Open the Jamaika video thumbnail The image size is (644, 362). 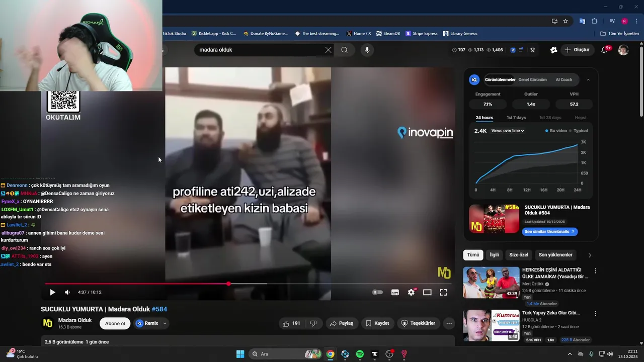coord(492,282)
